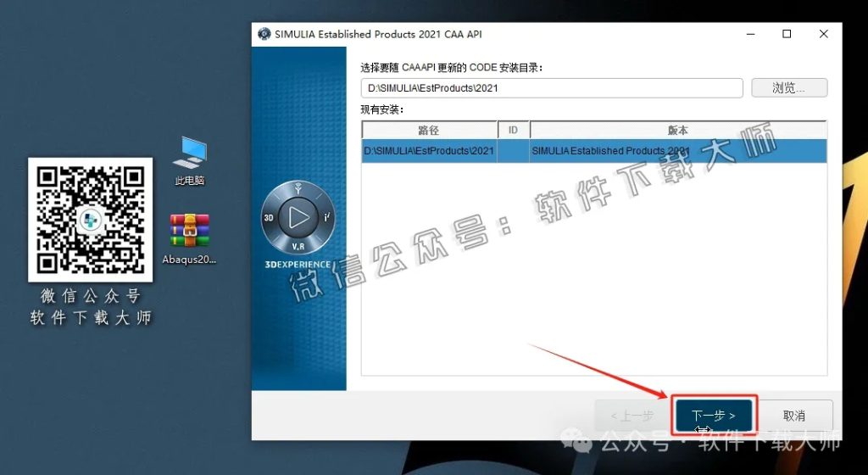This screenshot has height=475, width=868.
Task: Click the 浏览... browse button
Action: [789, 88]
